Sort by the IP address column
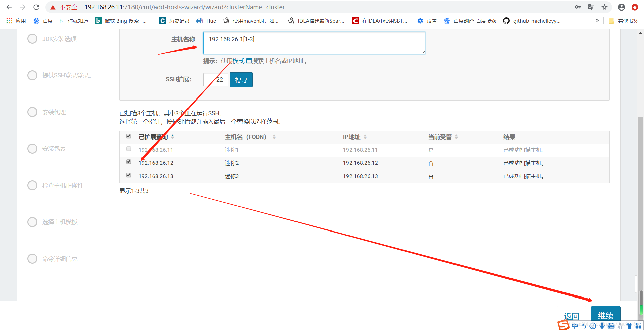This screenshot has width=644, height=330. point(355,137)
